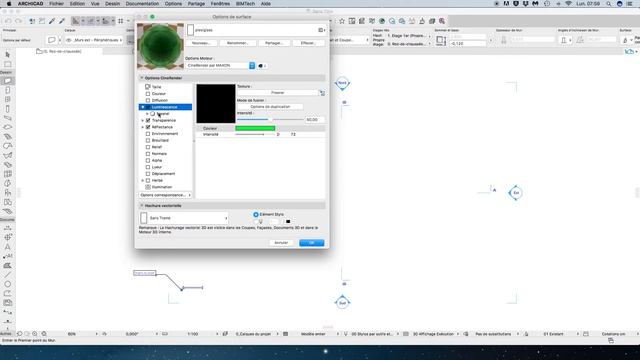Image resolution: width=640 pixels, height=360 pixels.
Task: Open macOS Spotlight search icon
Action: pyautogui.click(x=609, y=4)
